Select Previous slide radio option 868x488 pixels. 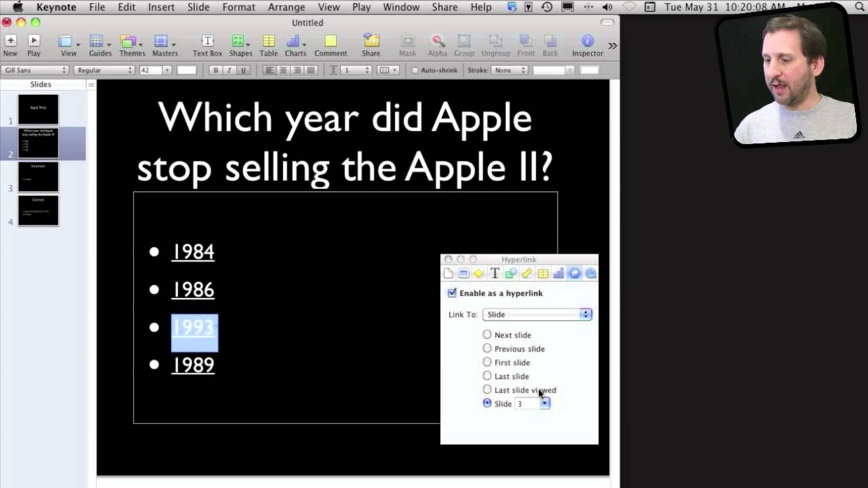(x=487, y=348)
